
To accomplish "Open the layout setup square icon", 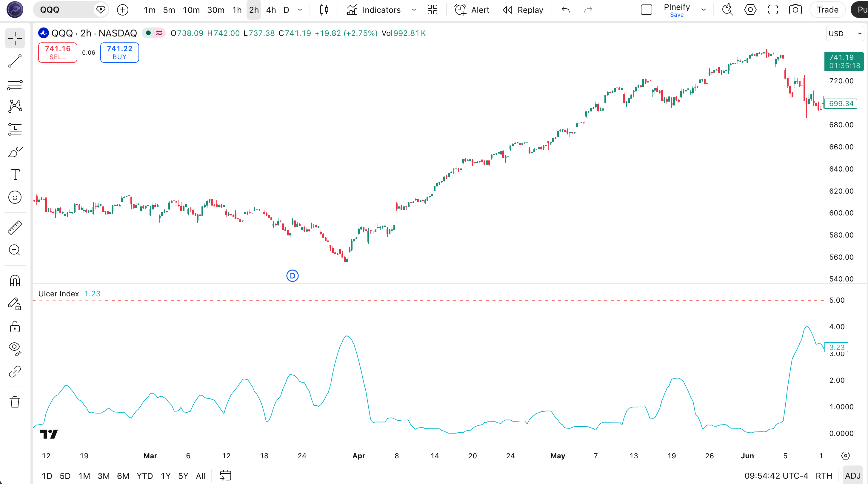I will click(646, 10).
